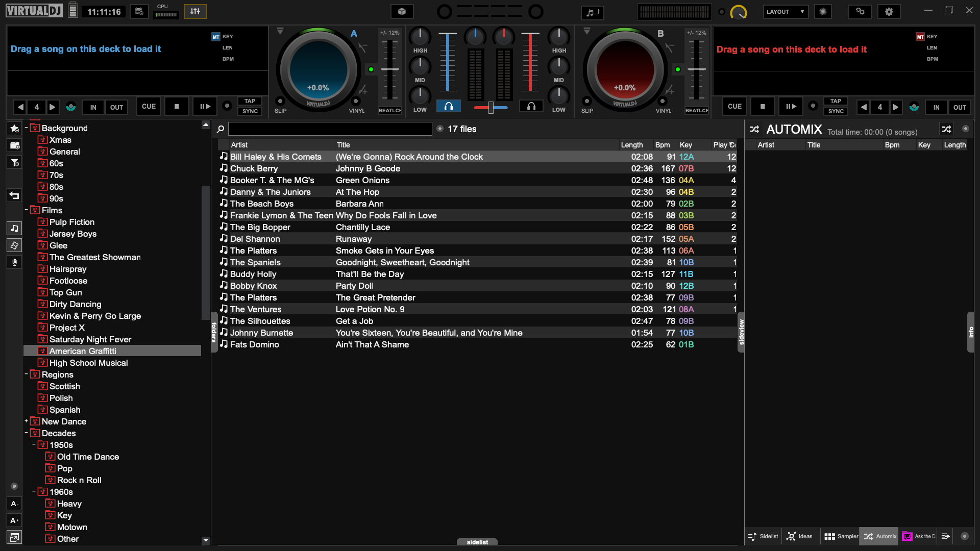Click deck B pitch slider handle
Image resolution: width=980 pixels, height=551 pixels.
(x=696, y=69)
